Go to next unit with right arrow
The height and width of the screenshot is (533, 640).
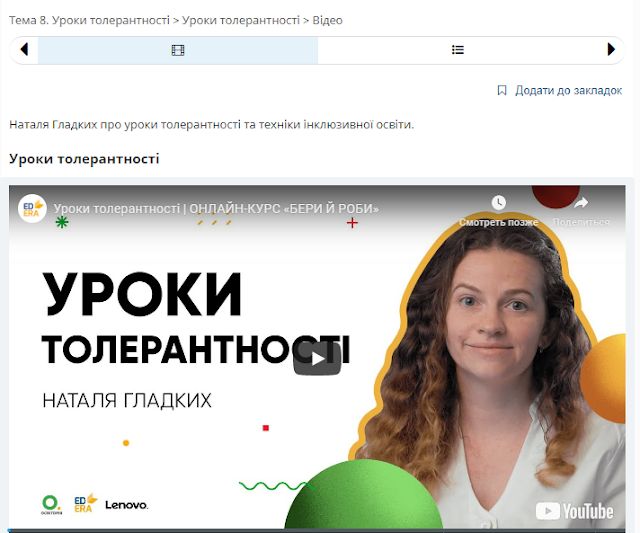[611, 50]
